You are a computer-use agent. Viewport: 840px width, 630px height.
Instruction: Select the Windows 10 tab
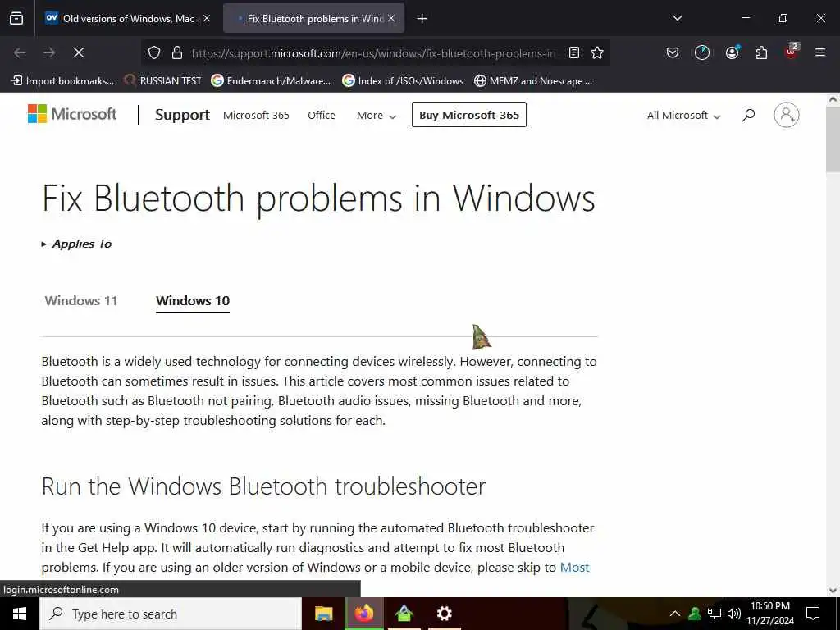[193, 300]
